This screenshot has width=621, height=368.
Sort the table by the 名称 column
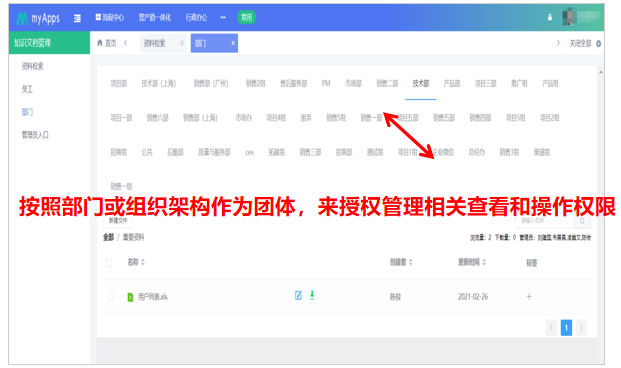point(136,262)
